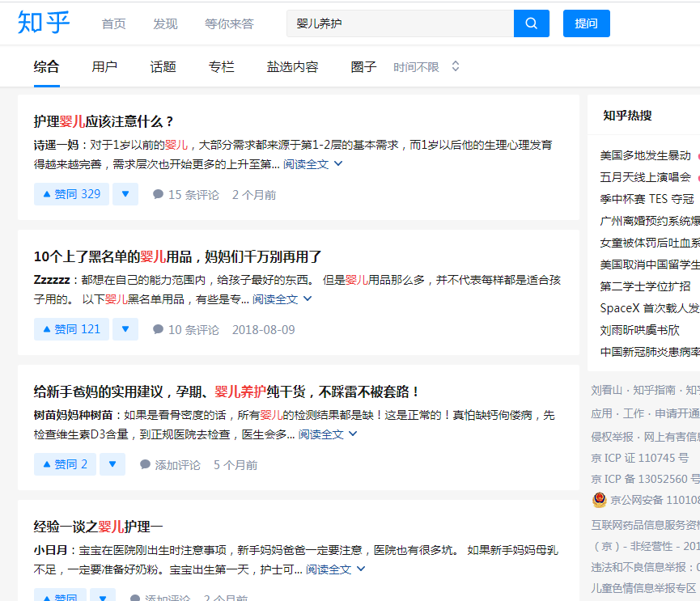Upvote the 赞同 121 article

click(x=71, y=329)
